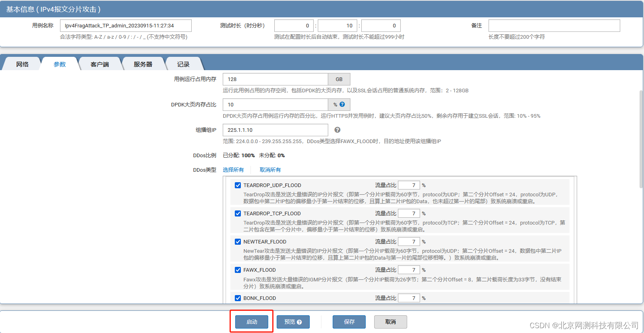
Task: Click the 保存 button
Action: (x=349, y=322)
